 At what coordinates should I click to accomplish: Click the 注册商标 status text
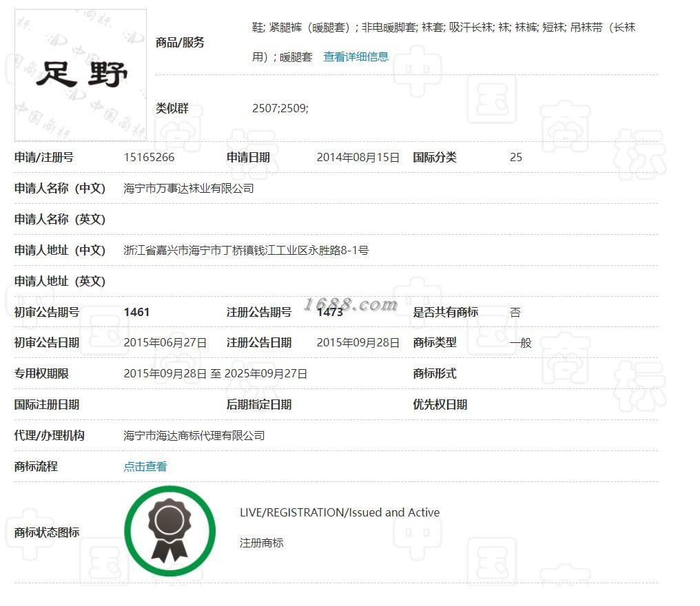click(x=262, y=543)
